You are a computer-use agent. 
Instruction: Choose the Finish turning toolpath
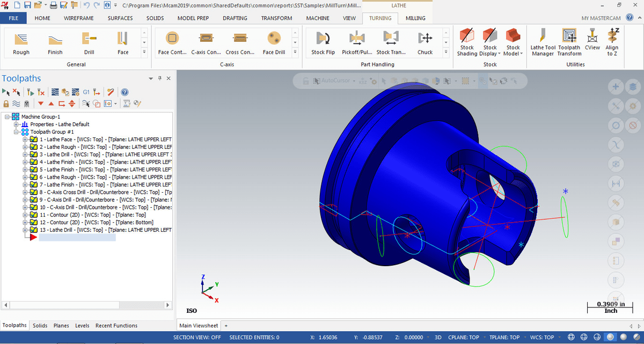click(55, 42)
